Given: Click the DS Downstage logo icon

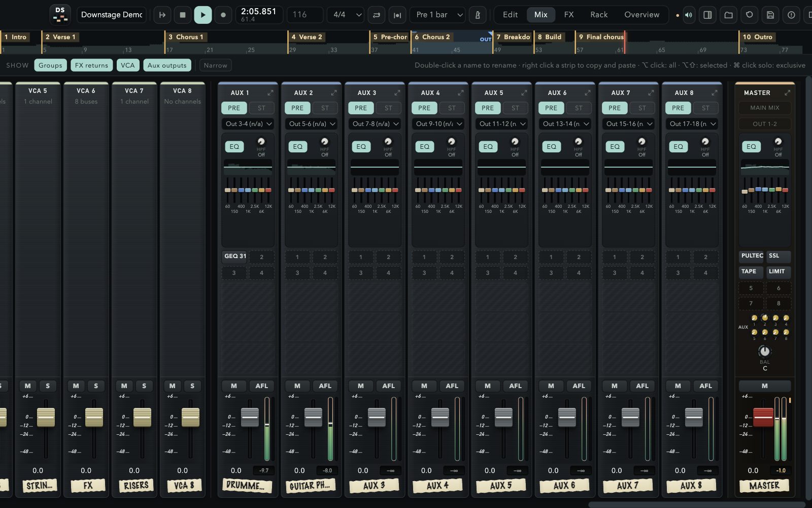Looking at the screenshot, I should click(60, 15).
